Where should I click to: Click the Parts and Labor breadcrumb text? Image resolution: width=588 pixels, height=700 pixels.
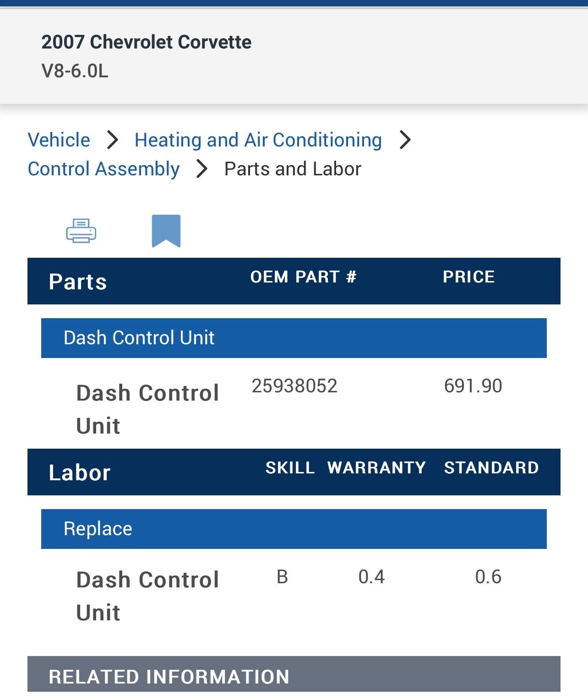pos(293,169)
